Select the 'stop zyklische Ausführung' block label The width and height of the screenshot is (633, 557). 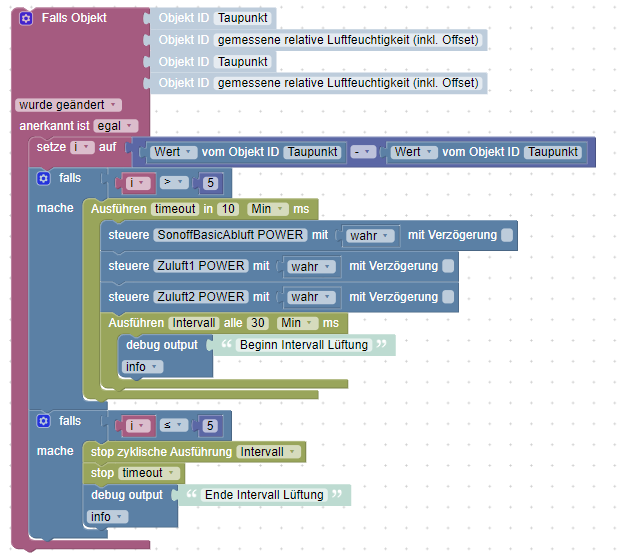[x=161, y=452]
